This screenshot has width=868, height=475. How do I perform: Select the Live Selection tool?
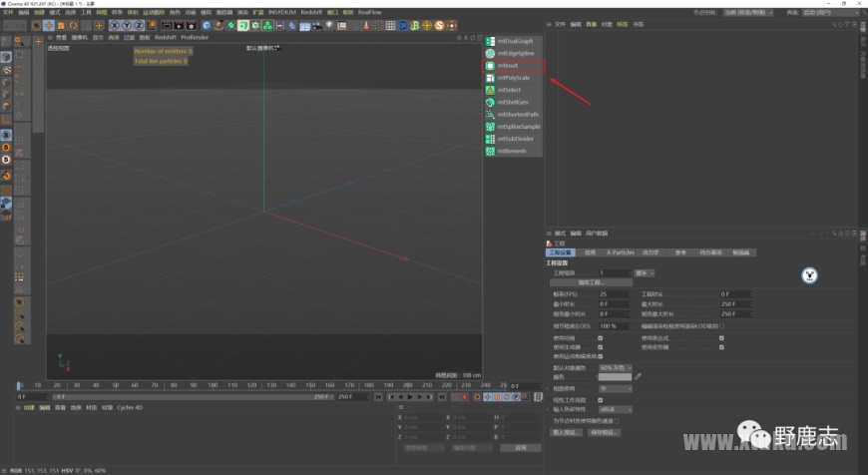click(x=36, y=26)
